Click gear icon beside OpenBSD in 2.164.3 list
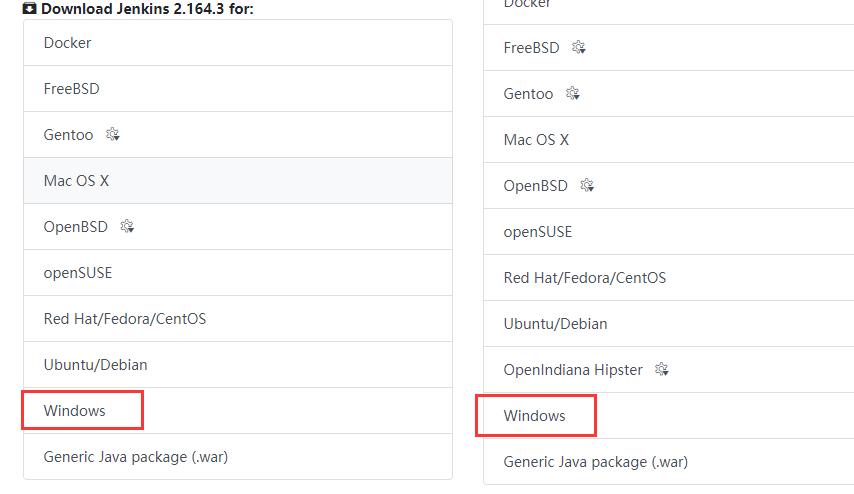854x494 pixels. click(x=127, y=226)
